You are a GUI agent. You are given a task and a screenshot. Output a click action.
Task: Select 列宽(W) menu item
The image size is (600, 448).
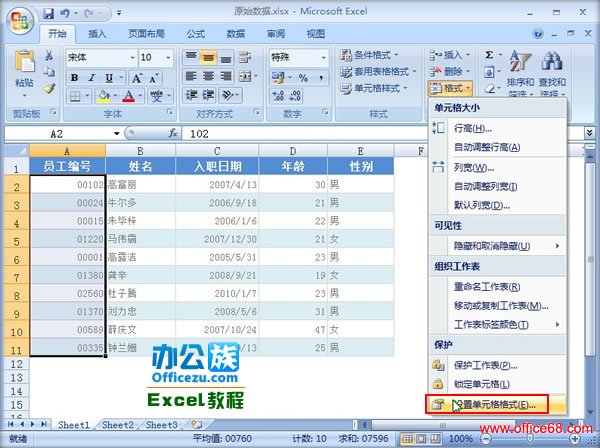[x=497, y=168]
